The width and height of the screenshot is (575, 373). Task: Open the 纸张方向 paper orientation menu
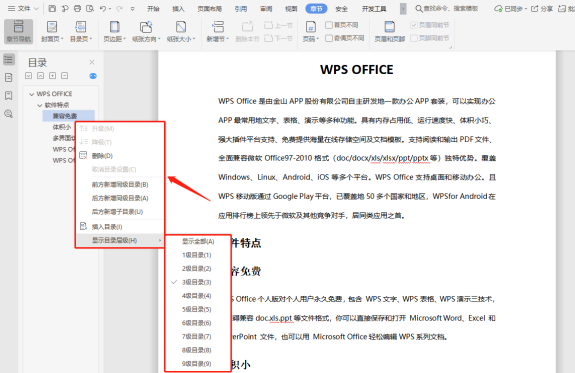click(x=146, y=31)
